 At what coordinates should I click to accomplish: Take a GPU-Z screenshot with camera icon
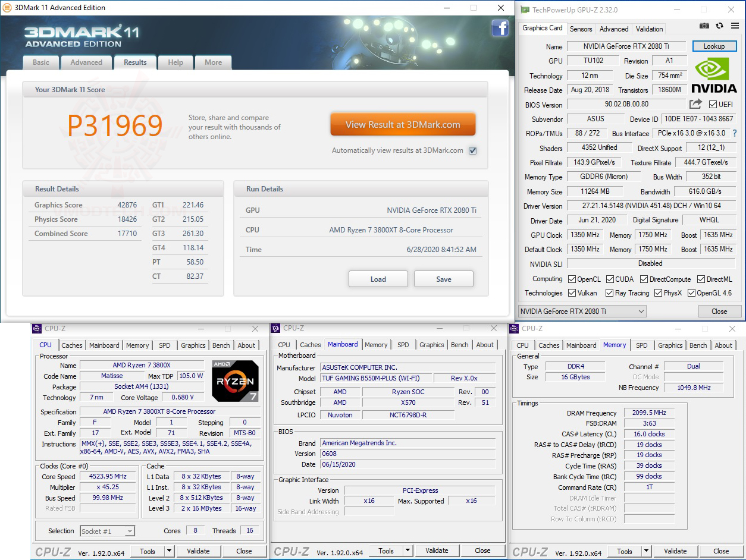(704, 26)
